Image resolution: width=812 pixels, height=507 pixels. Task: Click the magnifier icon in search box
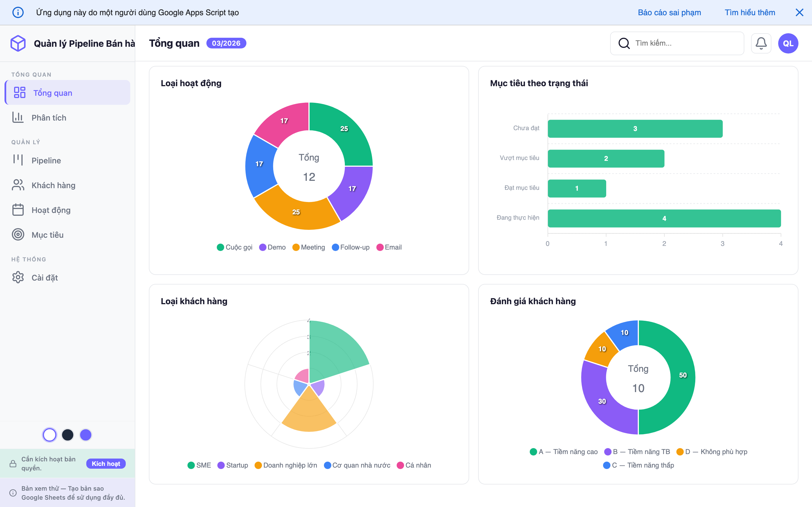624,43
